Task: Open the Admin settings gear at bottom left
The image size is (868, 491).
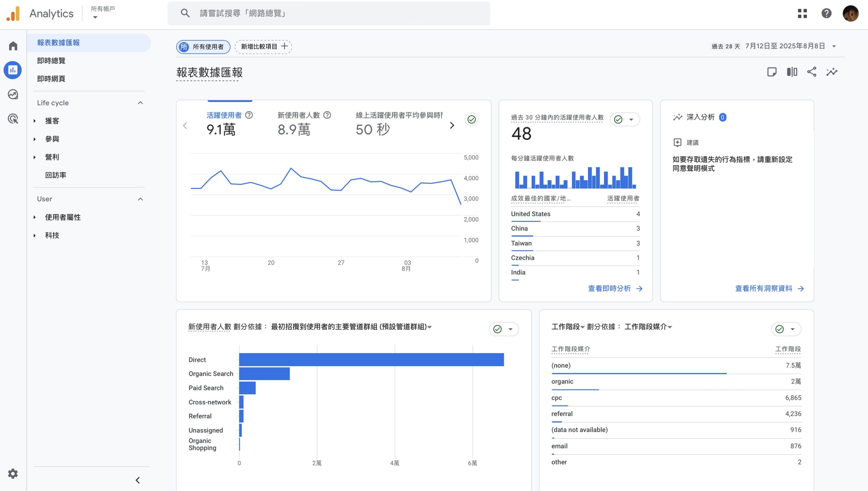Action: (x=13, y=473)
